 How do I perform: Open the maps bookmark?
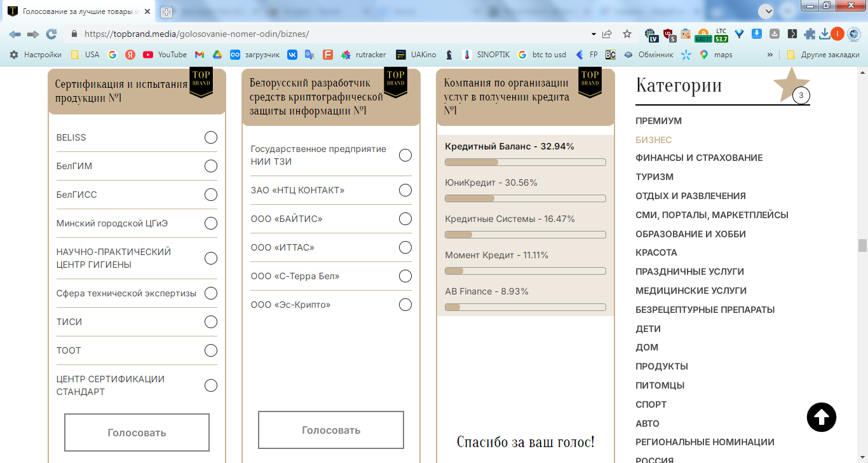(716, 55)
